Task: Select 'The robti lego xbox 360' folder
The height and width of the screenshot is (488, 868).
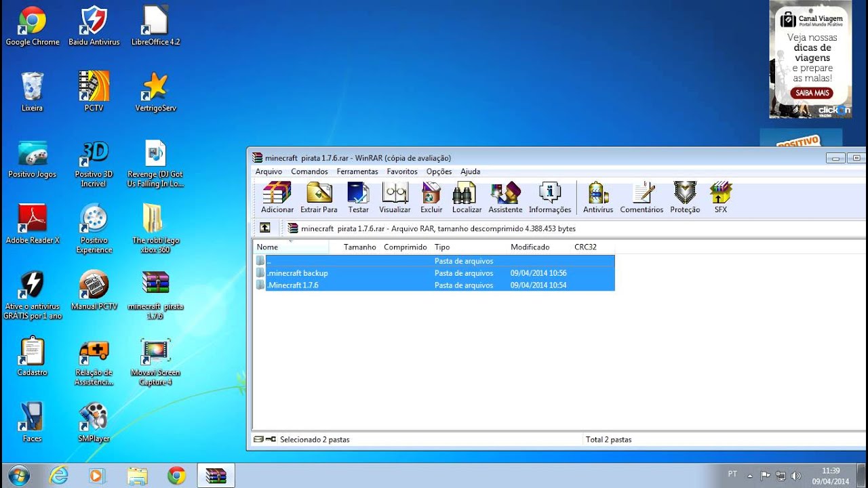Action: (155, 228)
